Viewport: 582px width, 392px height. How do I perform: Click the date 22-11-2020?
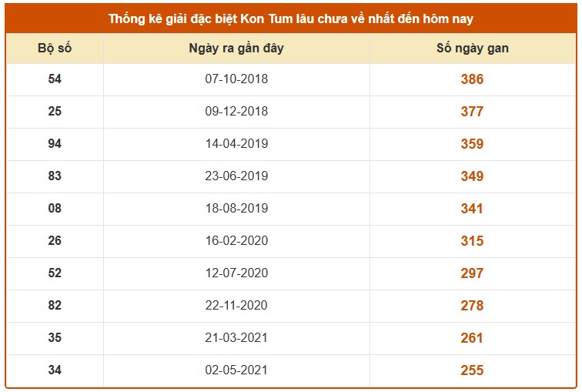[x=236, y=306]
